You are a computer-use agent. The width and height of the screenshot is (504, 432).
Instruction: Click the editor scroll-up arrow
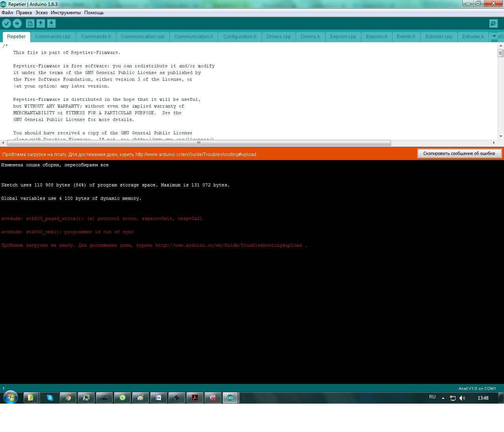(x=501, y=45)
